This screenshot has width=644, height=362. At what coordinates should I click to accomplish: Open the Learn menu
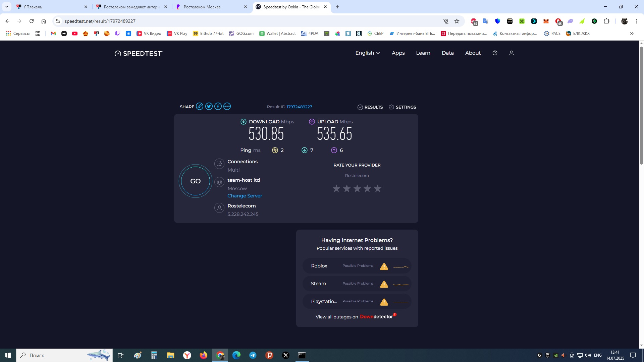point(423,53)
